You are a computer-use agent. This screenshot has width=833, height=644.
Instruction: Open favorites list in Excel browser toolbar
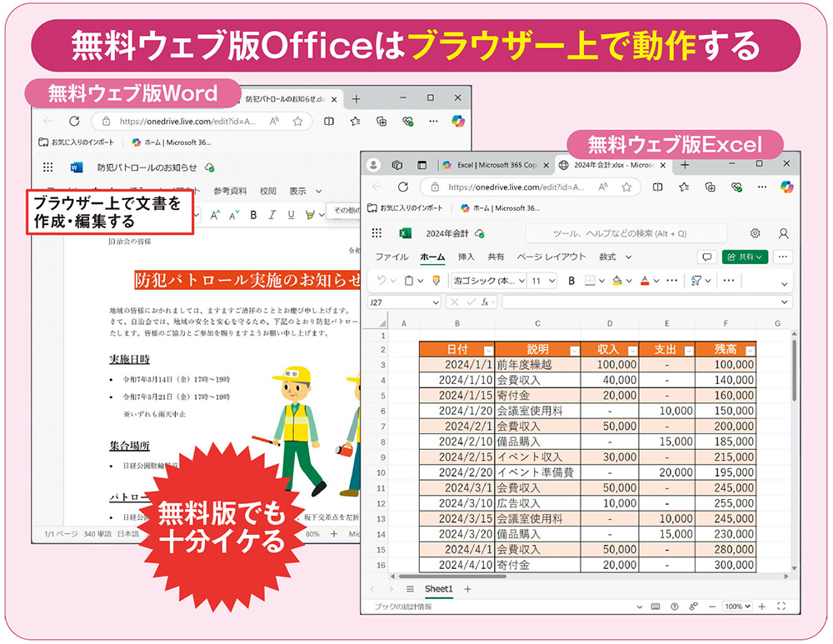[x=684, y=187]
